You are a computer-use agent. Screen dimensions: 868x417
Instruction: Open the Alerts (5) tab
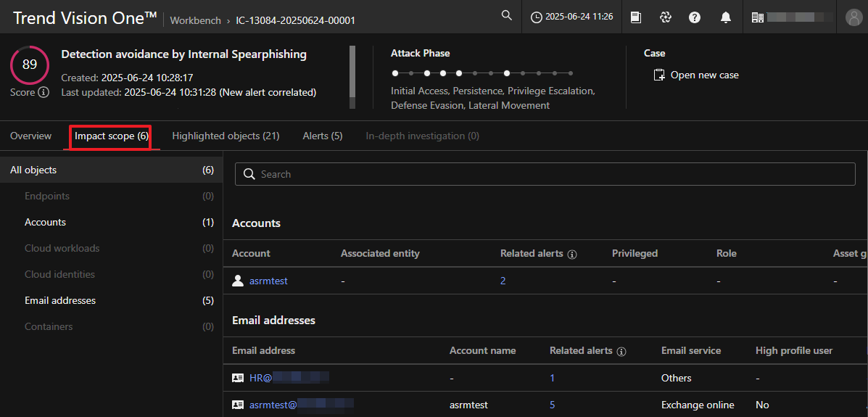coord(322,136)
